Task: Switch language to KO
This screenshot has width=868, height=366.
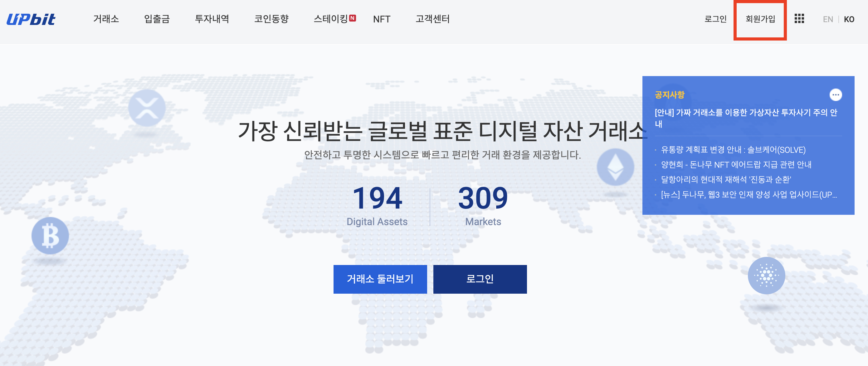Action: click(x=849, y=19)
